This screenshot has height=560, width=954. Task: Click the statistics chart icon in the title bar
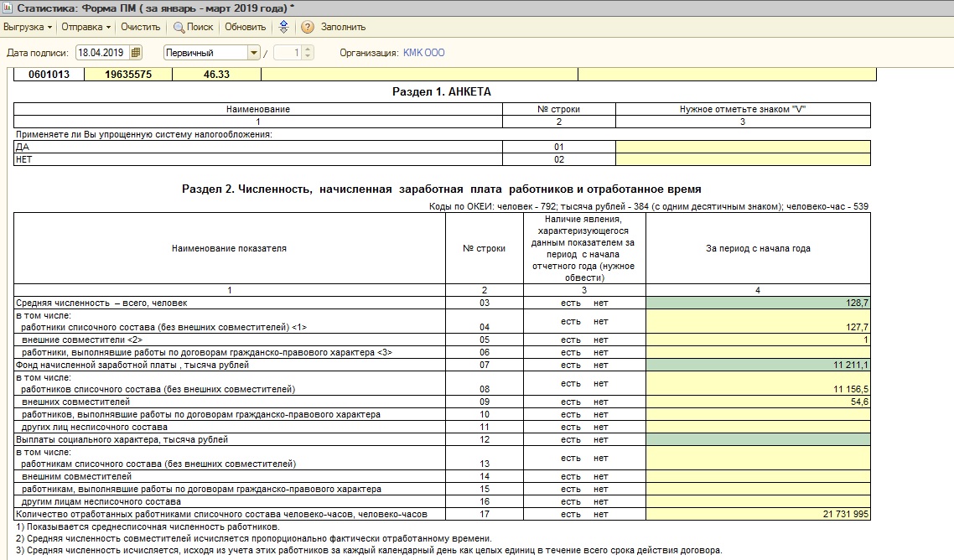7,8
